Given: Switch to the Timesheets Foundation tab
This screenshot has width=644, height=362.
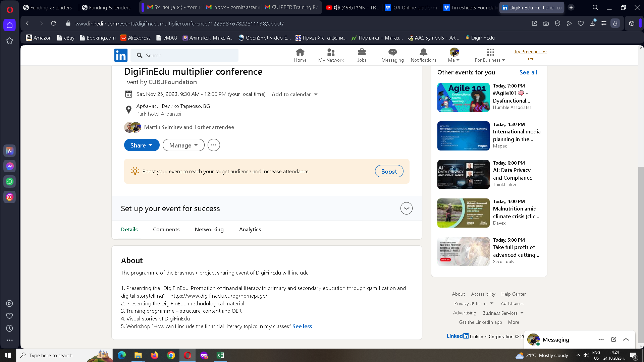Looking at the screenshot, I should (470, 7).
